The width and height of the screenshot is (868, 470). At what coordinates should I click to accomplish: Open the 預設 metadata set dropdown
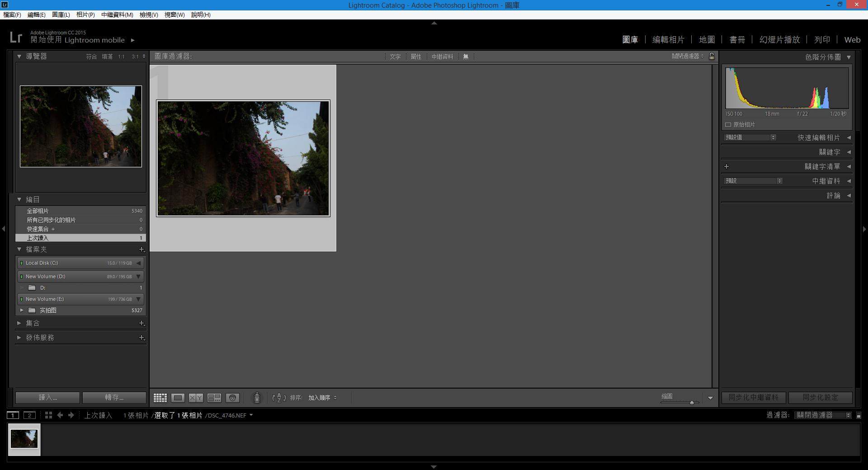753,180
